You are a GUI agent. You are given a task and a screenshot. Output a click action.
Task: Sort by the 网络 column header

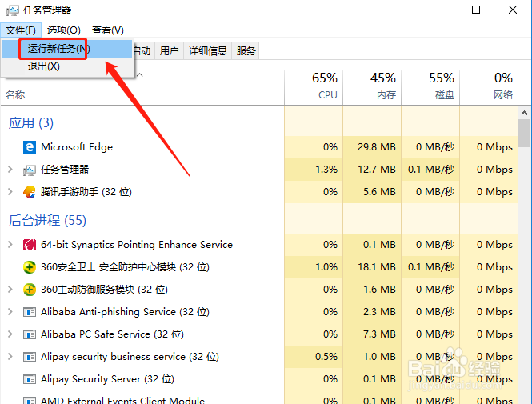pos(489,86)
